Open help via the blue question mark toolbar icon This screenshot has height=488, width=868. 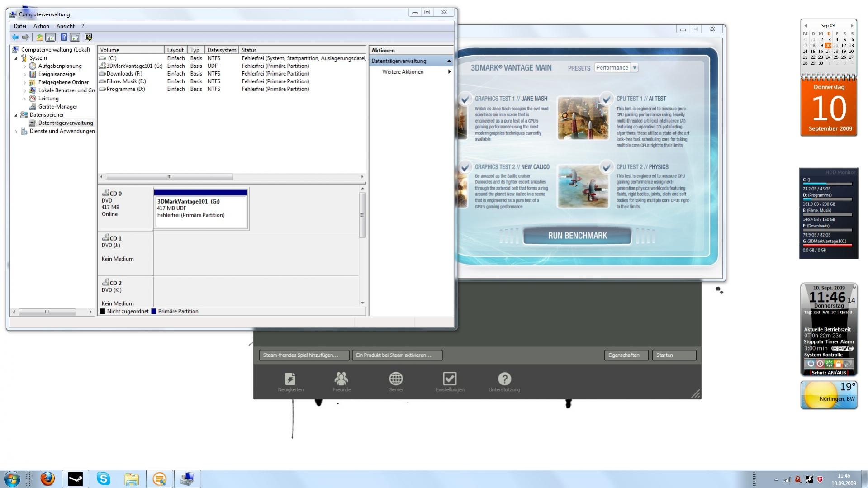[x=64, y=37]
